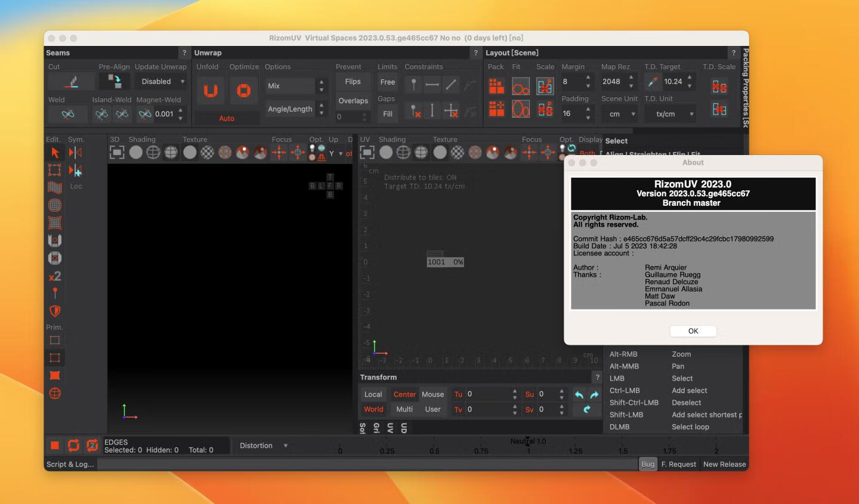Open the Up axis Y dropdown
Viewport: 859px width, 504px height.
pos(336,153)
